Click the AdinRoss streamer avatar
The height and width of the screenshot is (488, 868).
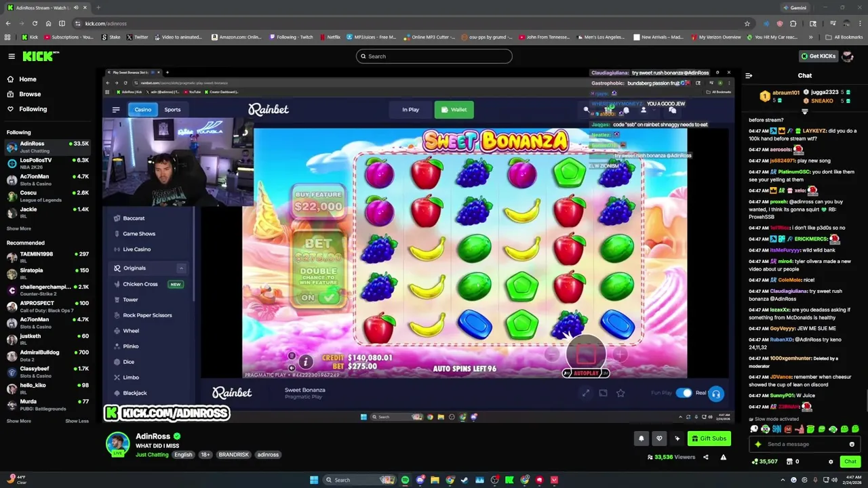(117, 444)
